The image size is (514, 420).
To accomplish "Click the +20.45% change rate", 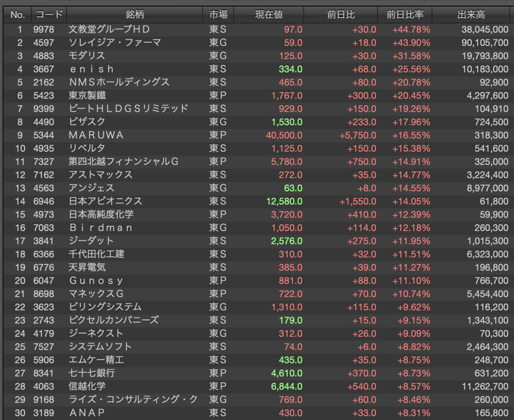I will (x=411, y=96).
